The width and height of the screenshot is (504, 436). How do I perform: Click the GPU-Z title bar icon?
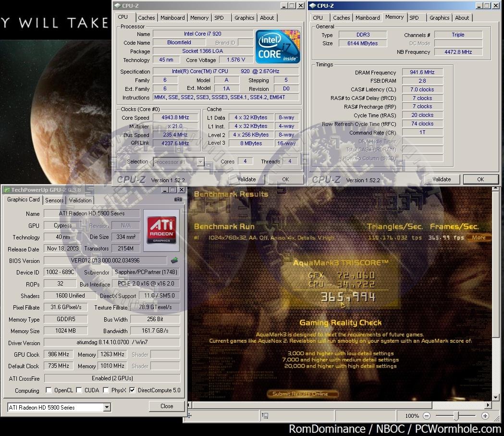(x=6, y=190)
